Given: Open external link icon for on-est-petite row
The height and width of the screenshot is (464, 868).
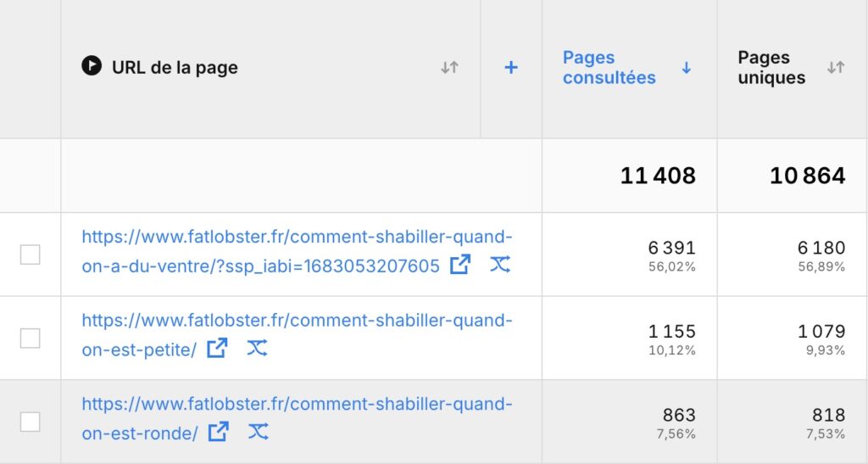Looking at the screenshot, I should [217, 349].
